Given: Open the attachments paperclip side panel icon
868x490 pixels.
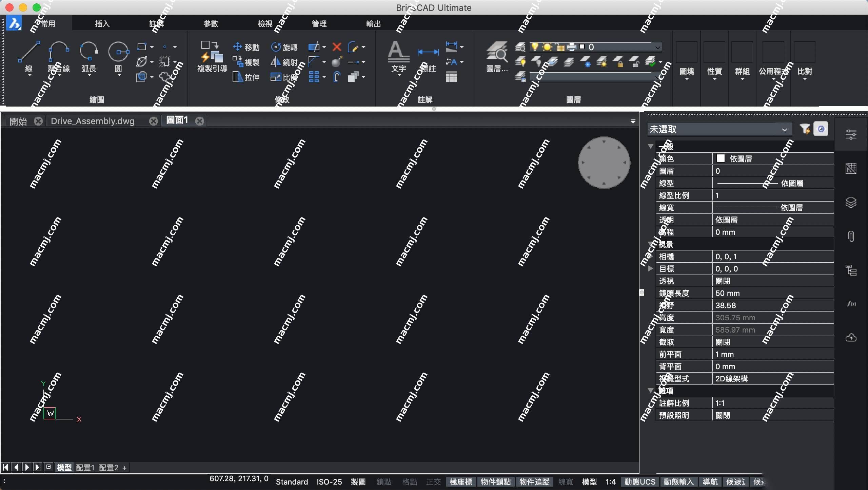Looking at the screenshot, I should 851,236.
